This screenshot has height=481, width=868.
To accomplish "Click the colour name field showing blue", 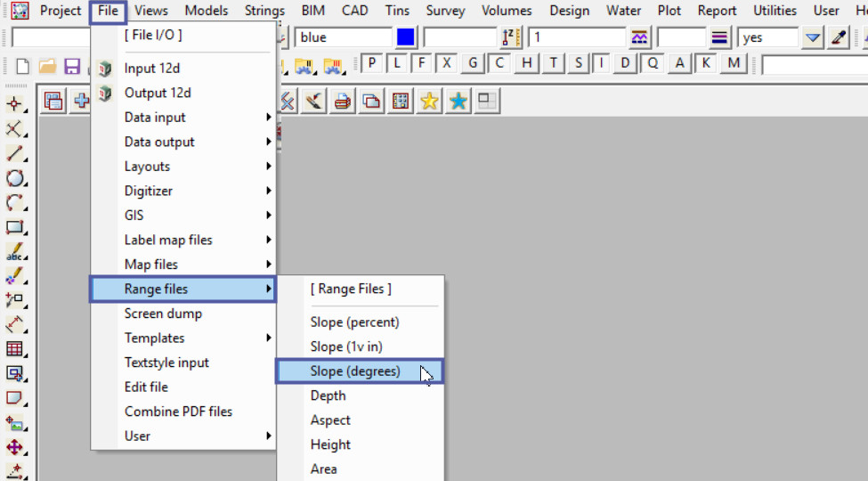I will 344,37.
